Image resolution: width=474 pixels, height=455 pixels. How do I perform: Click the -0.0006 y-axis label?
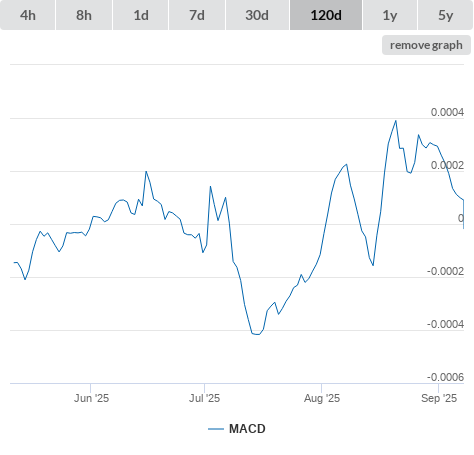click(445, 377)
